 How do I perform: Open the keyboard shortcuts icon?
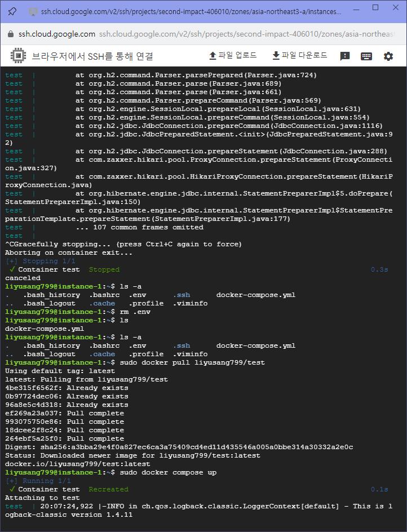[x=366, y=56]
